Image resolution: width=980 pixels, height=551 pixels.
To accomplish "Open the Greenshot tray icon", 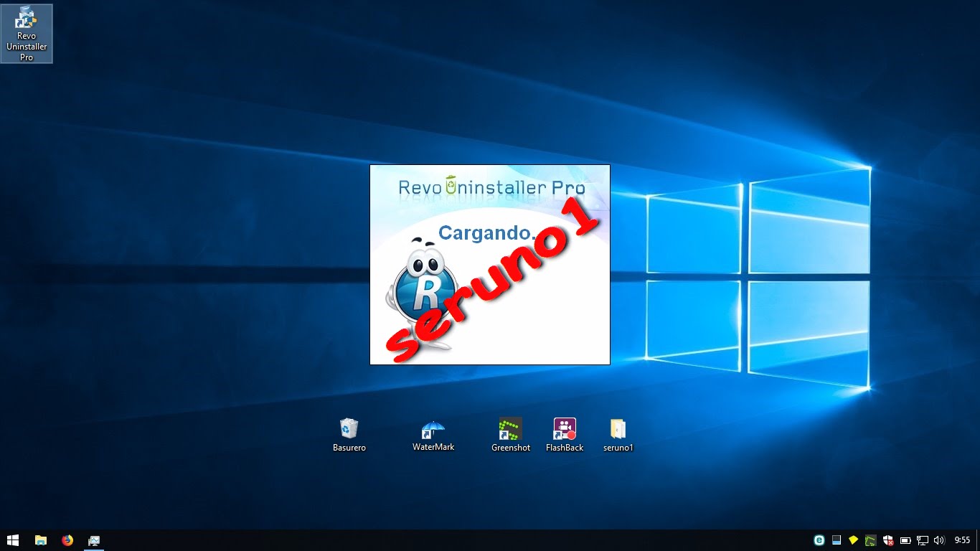I will pyautogui.click(x=870, y=540).
